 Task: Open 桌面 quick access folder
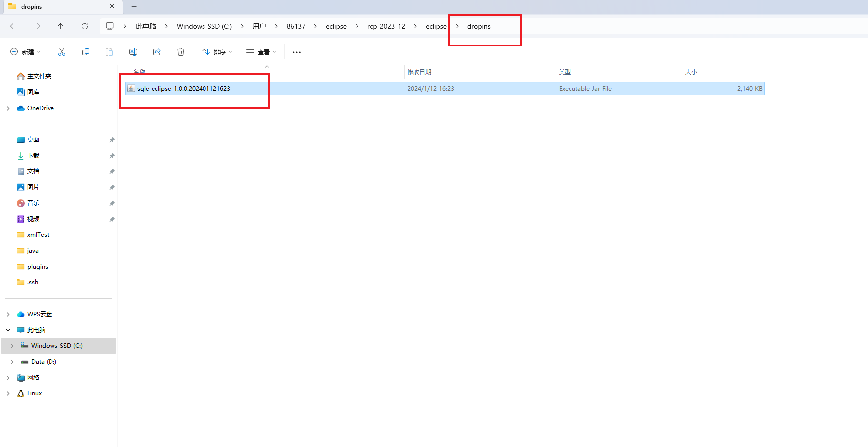click(33, 140)
